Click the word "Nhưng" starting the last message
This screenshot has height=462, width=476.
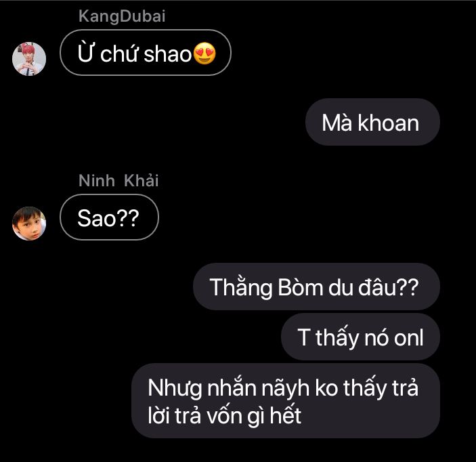click(175, 388)
